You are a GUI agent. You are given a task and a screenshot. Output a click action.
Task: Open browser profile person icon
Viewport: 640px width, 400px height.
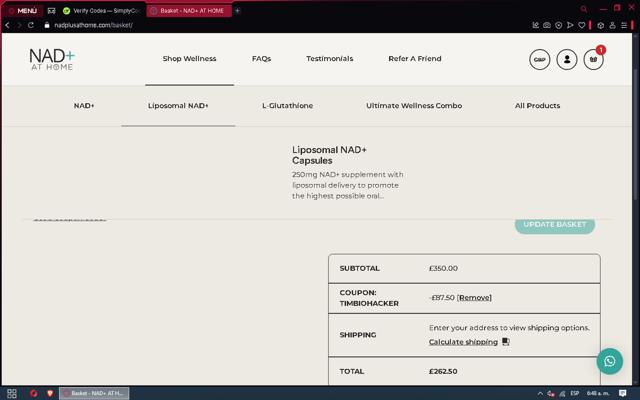pos(612,25)
